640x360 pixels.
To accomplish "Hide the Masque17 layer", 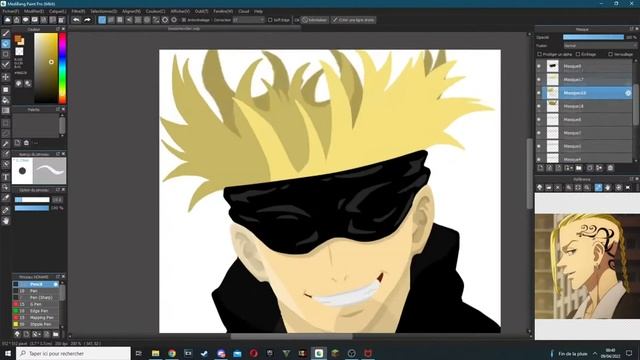I will tap(539, 80).
